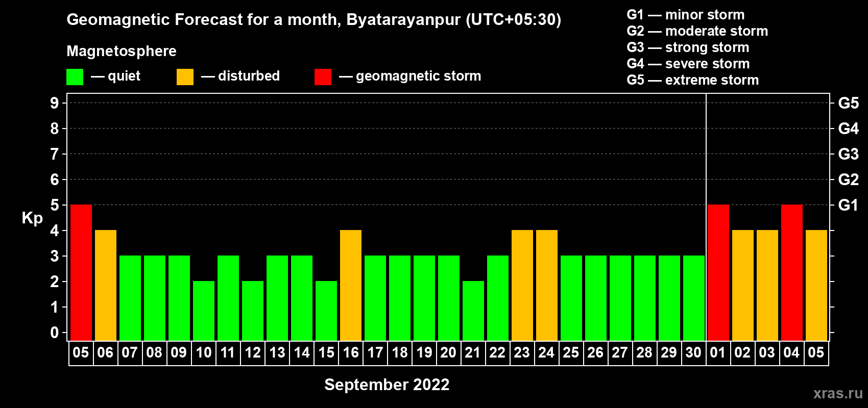Screen dimensions: 868x408
Task: Click the green bar above date 21
Action: tap(473, 311)
